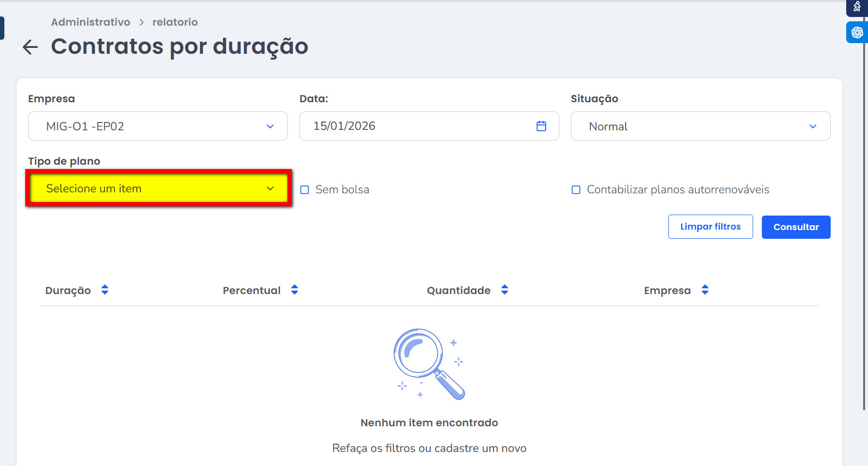Open the accessibility icon at top right

tap(857, 7)
